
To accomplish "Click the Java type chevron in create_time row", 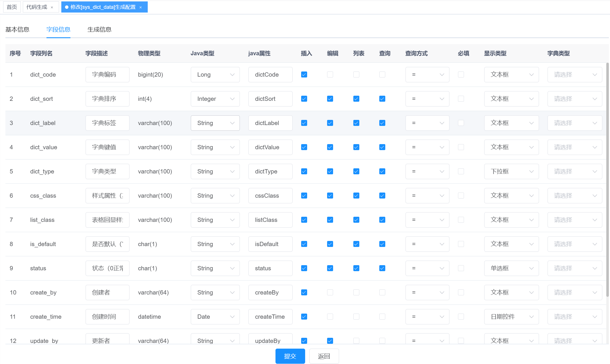I will [232, 317].
